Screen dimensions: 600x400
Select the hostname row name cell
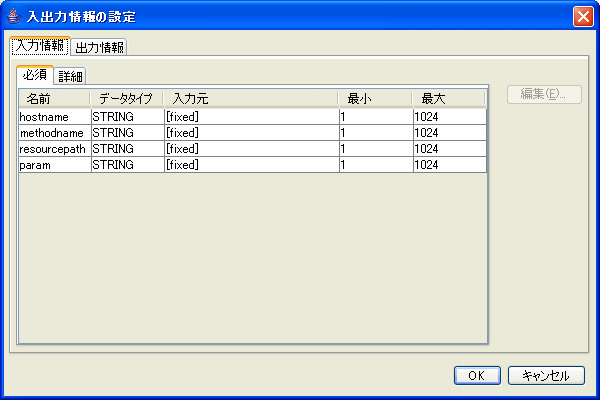coord(54,117)
